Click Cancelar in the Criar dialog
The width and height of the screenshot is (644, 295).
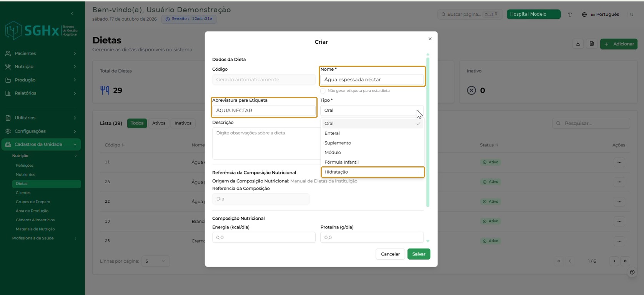click(390, 254)
